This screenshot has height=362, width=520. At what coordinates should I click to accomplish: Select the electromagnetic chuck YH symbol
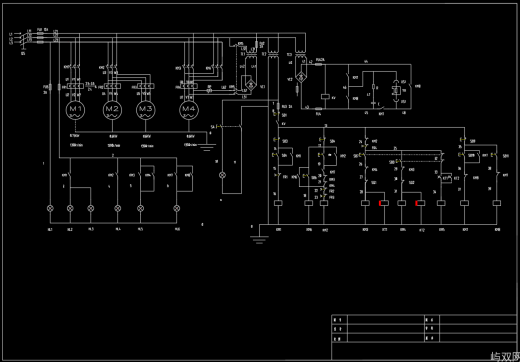coord(396,90)
